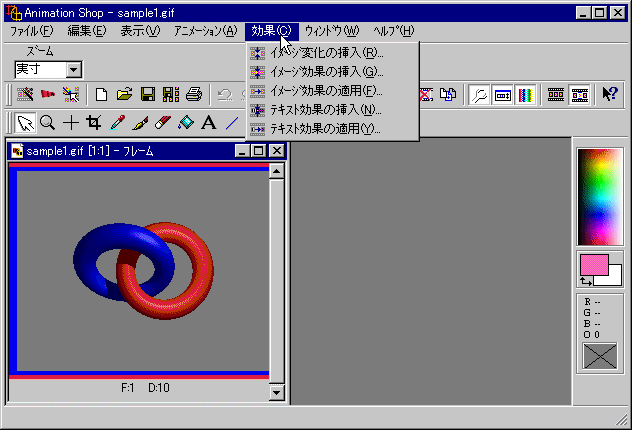Select the Eraser tool
632x430 pixels.
[x=163, y=123]
